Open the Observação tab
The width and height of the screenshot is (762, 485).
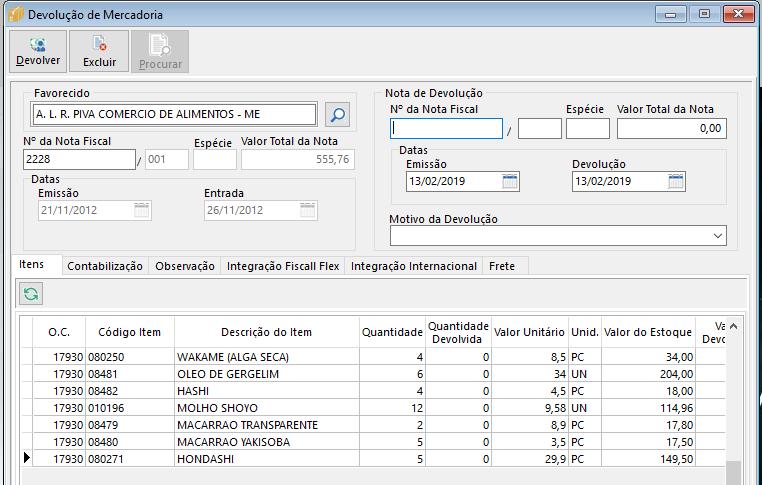click(185, 266)
